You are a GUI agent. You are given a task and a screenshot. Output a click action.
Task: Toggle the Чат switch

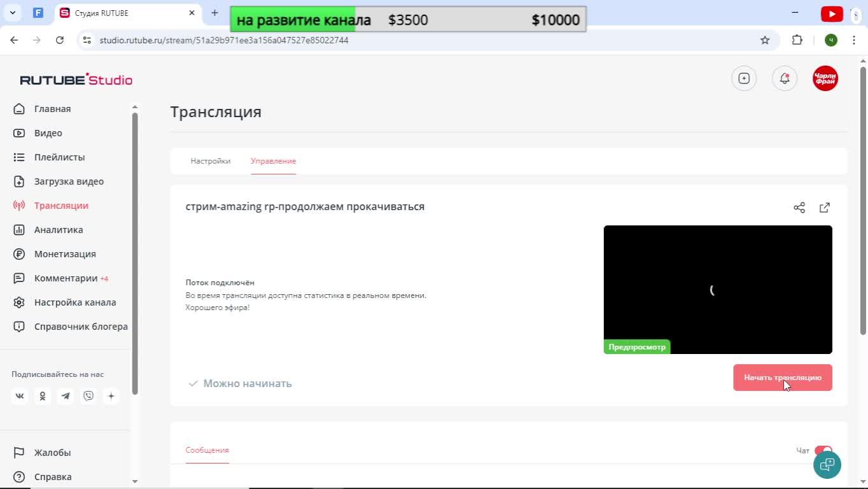point(823,450)
